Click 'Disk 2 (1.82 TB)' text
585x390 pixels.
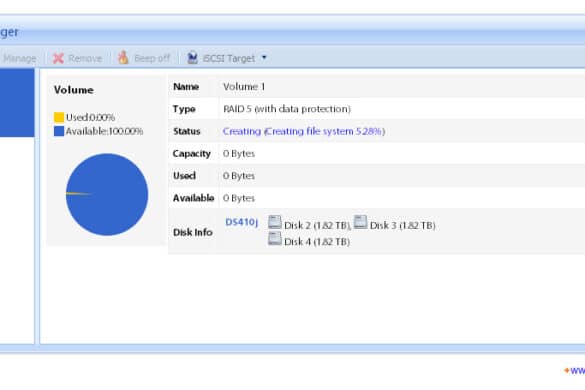coord(317,225)
